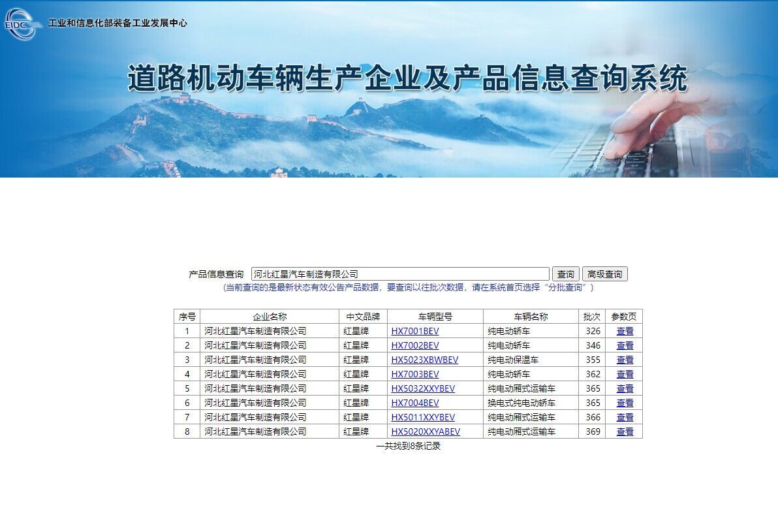Click the 企业名称 column header
778x532 pixels.
(x=270, y=317)
